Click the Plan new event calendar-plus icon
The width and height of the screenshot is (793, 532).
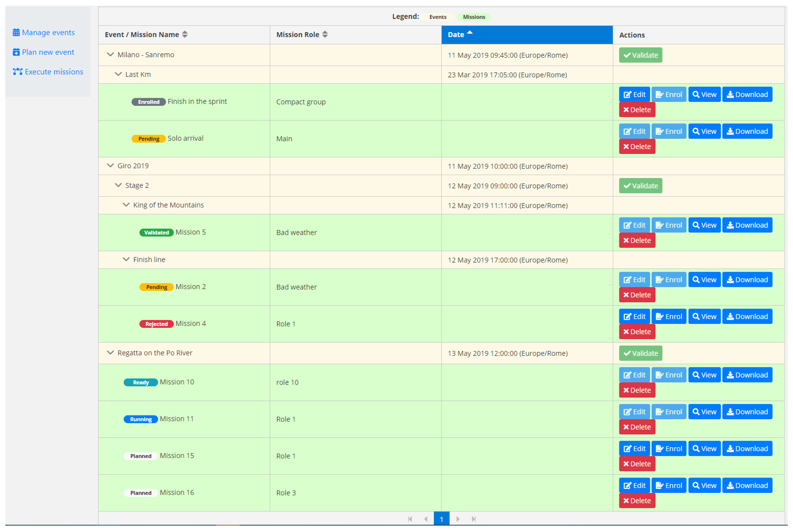(x=16, y=52)
